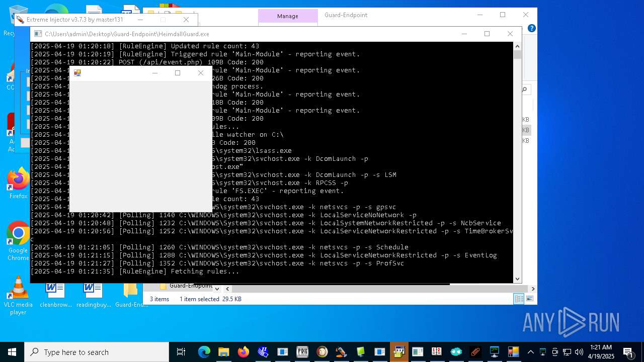The image size is (644, 362).
Task: Switch Explorer to details view icon
Action: tap(519, 299)
